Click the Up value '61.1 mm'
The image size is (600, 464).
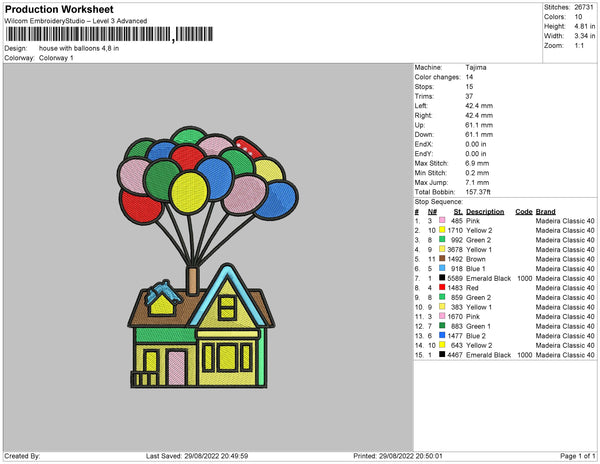click(x=479, y=125)
